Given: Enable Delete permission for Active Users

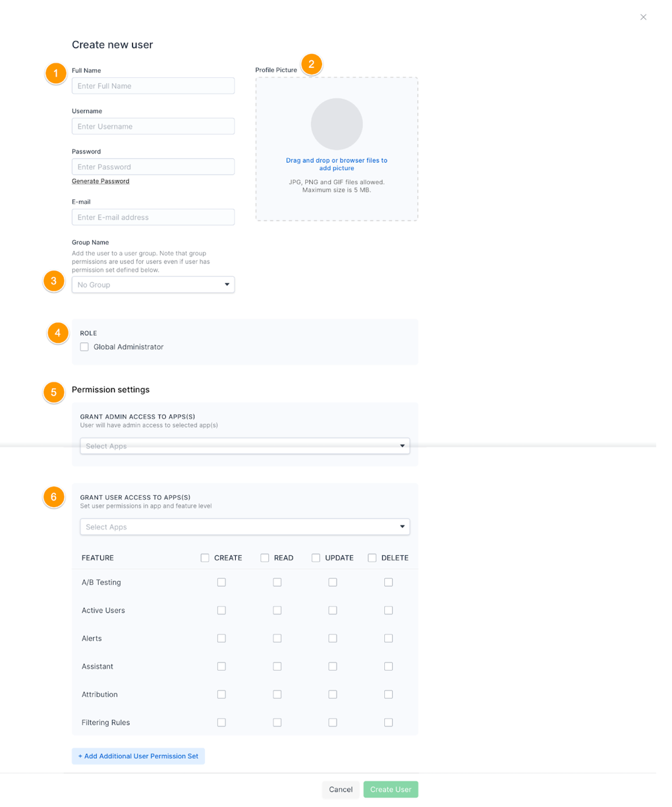Looking at the screenshot, I should click(x=389, y=611).
